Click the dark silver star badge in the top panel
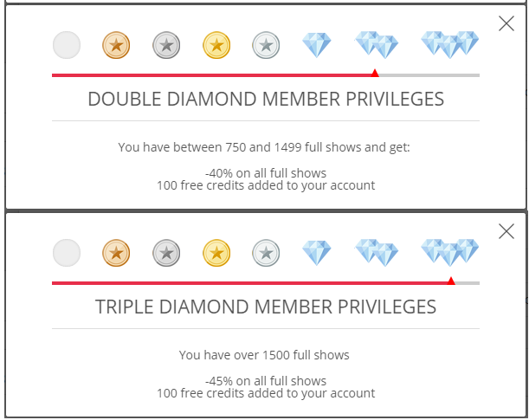 click(166, 44)
